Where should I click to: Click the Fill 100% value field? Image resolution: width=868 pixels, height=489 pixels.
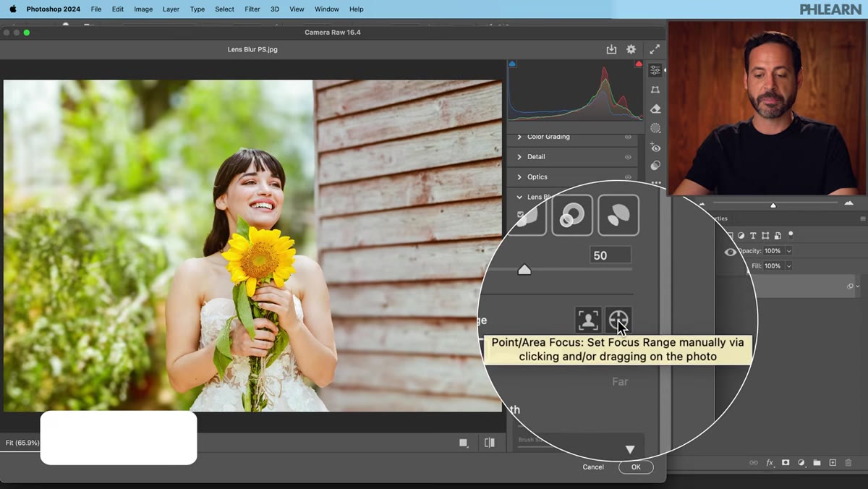[x=773, y=266]
